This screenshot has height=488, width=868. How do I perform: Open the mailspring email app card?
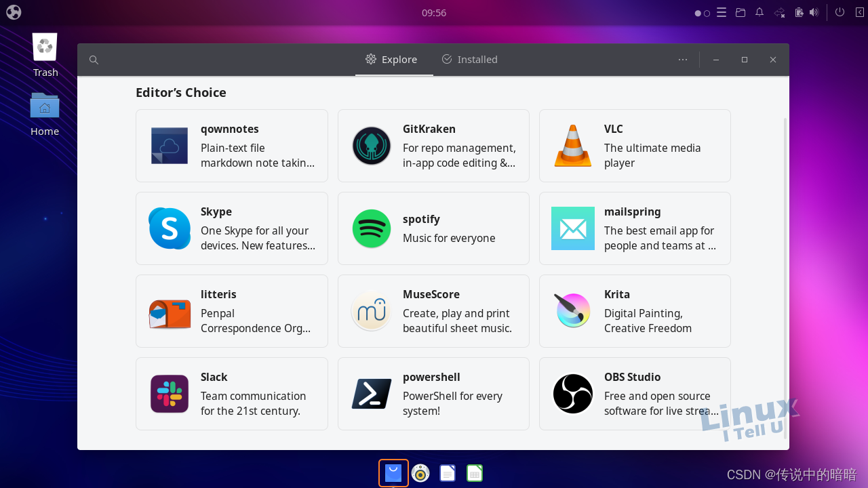[x=635, y=228]
